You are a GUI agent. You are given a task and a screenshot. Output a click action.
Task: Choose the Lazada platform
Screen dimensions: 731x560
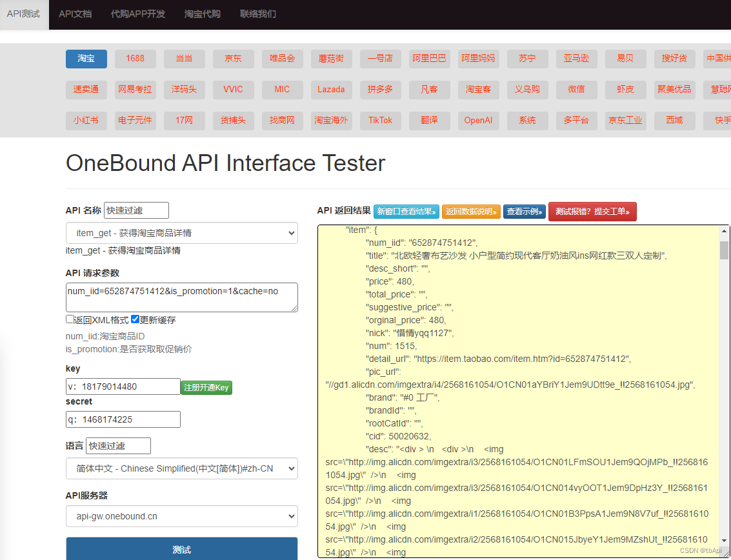click(x=332, y=90)
